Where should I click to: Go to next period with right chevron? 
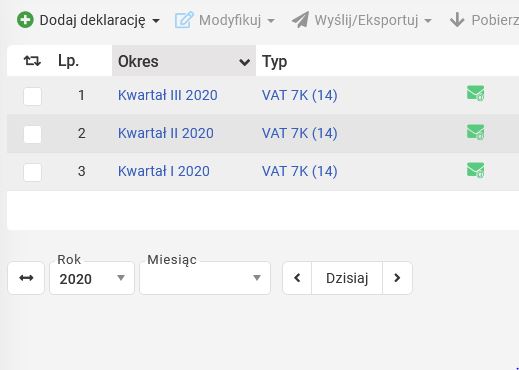[x=397, y=278]
